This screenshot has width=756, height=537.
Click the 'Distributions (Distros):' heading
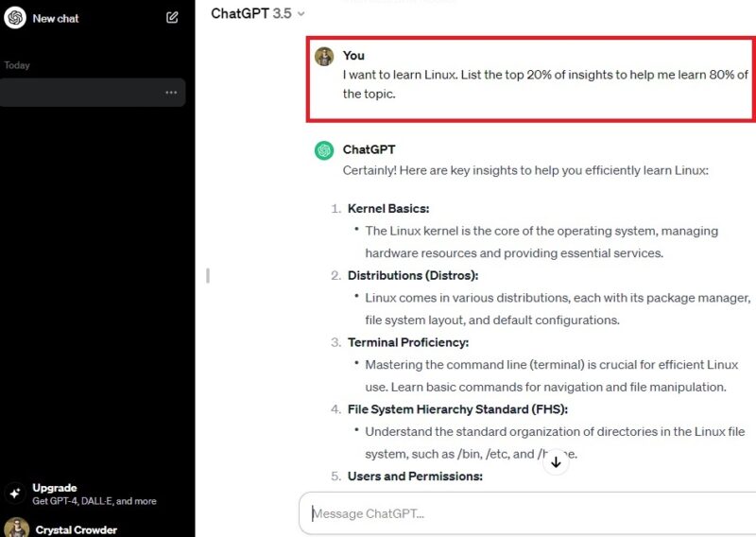[413, 275]
